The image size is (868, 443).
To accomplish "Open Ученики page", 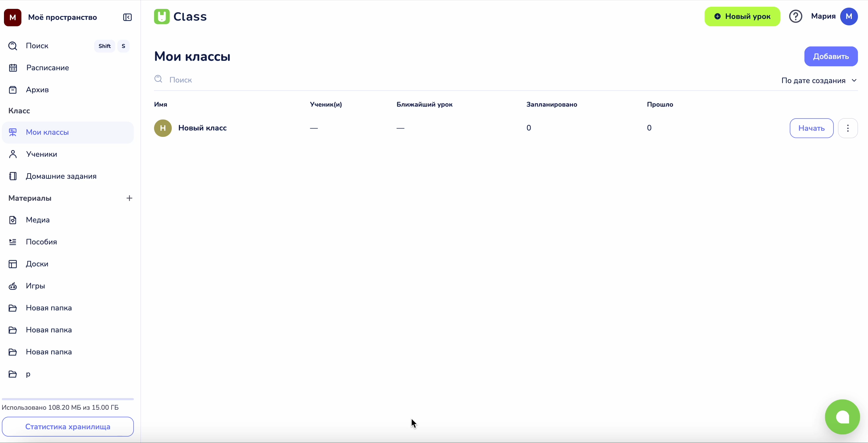I will 42,154.
